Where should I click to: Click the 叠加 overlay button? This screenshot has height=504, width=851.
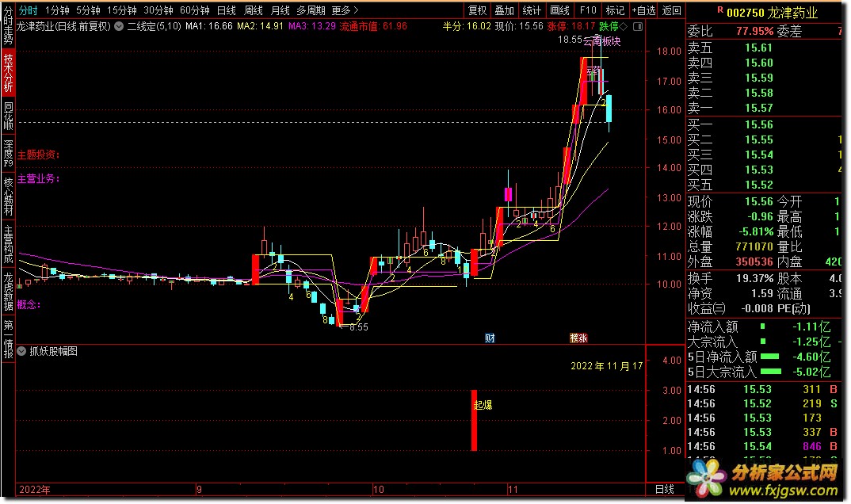[x=504, y=10]
